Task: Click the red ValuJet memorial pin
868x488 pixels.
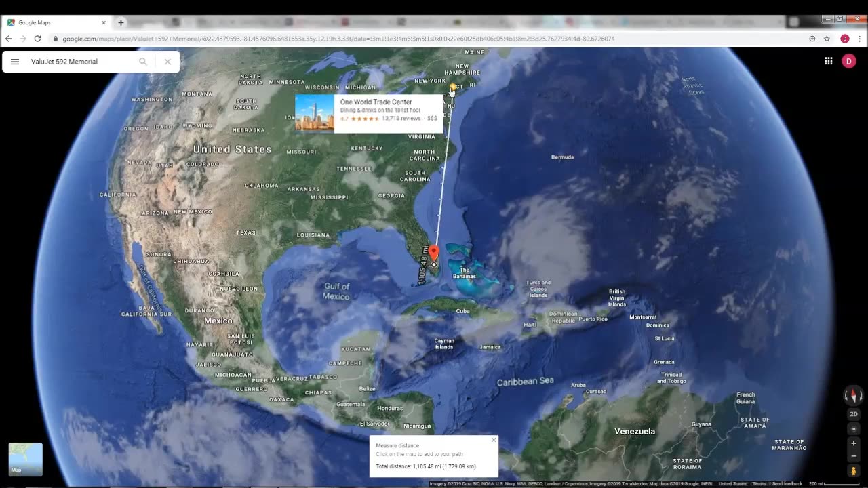Action: point(434,253)
